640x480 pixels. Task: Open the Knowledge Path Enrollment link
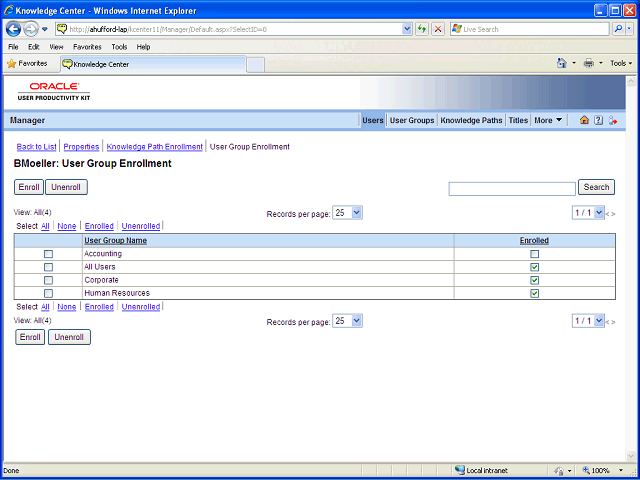pos(155,147)
